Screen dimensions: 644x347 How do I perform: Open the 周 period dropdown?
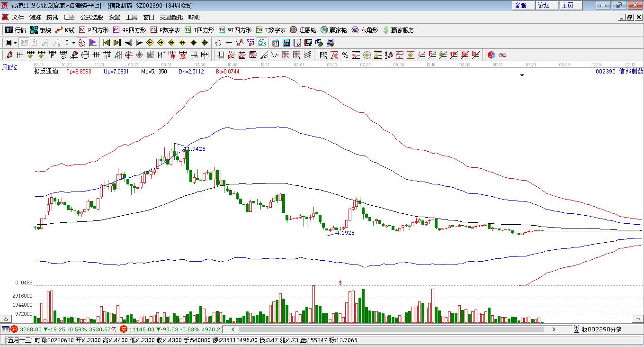point(10,43)
